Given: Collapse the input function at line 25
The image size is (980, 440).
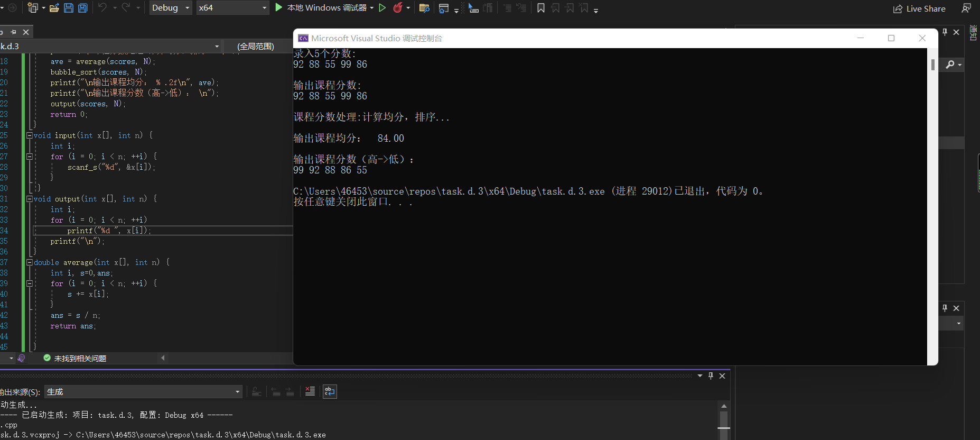Looking at the screenshot, I should (30, 135).
